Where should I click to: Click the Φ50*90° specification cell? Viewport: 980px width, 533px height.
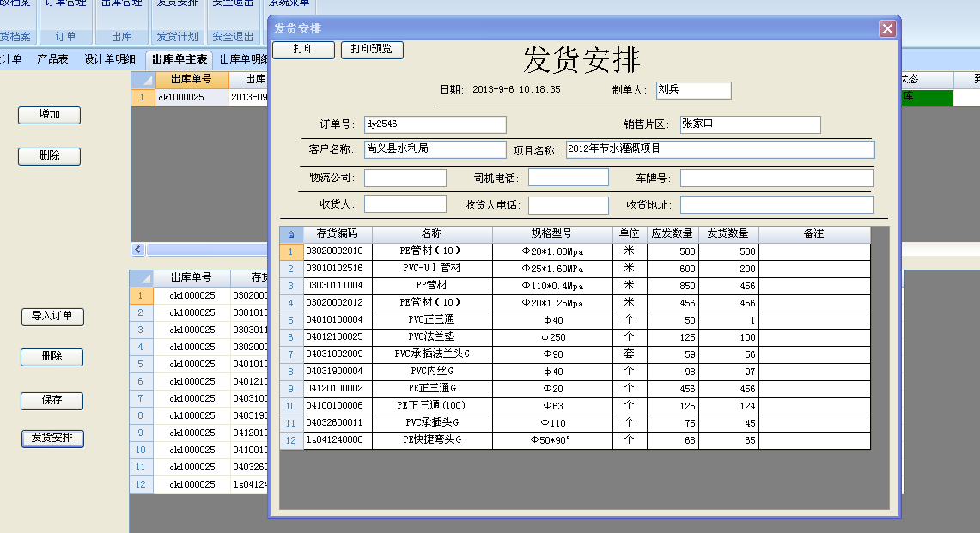click(x=552, y=440)
